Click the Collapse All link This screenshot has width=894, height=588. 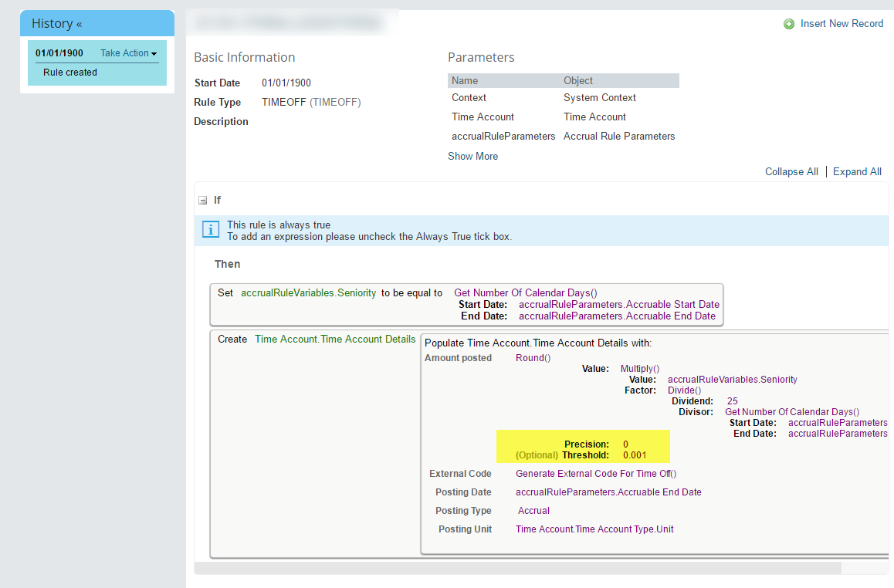point(791,171)
